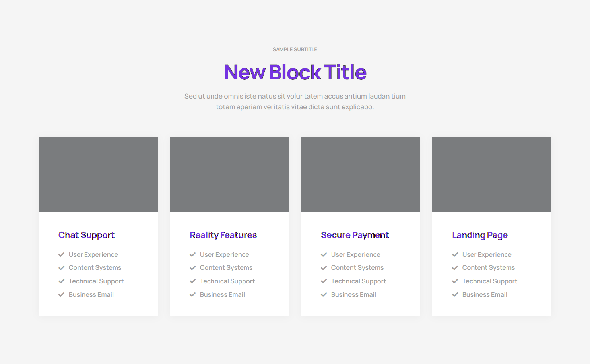590x364 pixels.
Task: Open the Chat Support card title
Action: pos(86,235)
